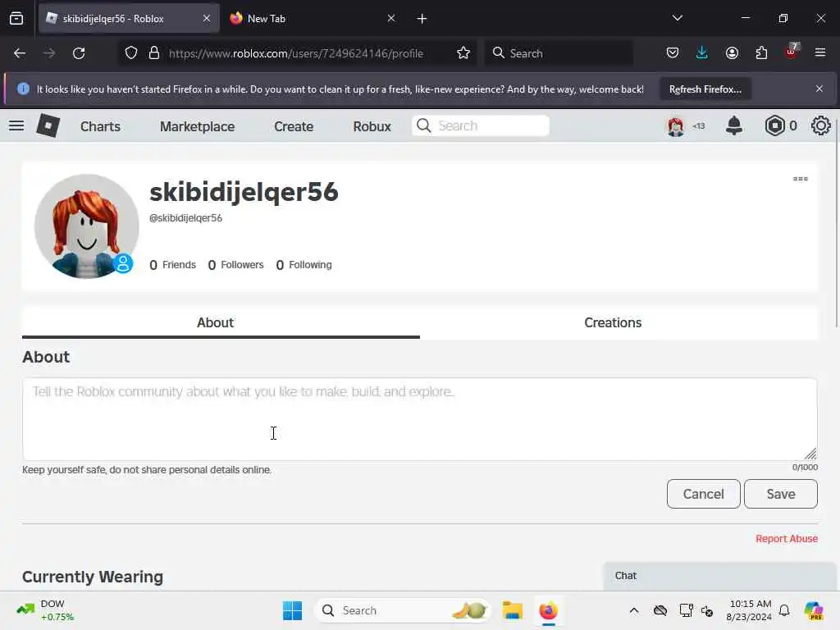The width and height of the screenshot is (840, 630).
Task: Close the skibidijelqer56 - Roblox tab
Action: 207,19
